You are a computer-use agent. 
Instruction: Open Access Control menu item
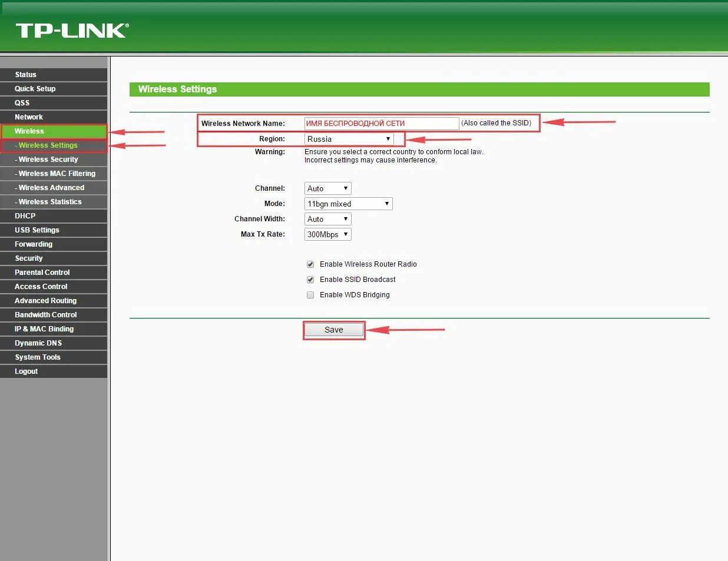(54, 287)
